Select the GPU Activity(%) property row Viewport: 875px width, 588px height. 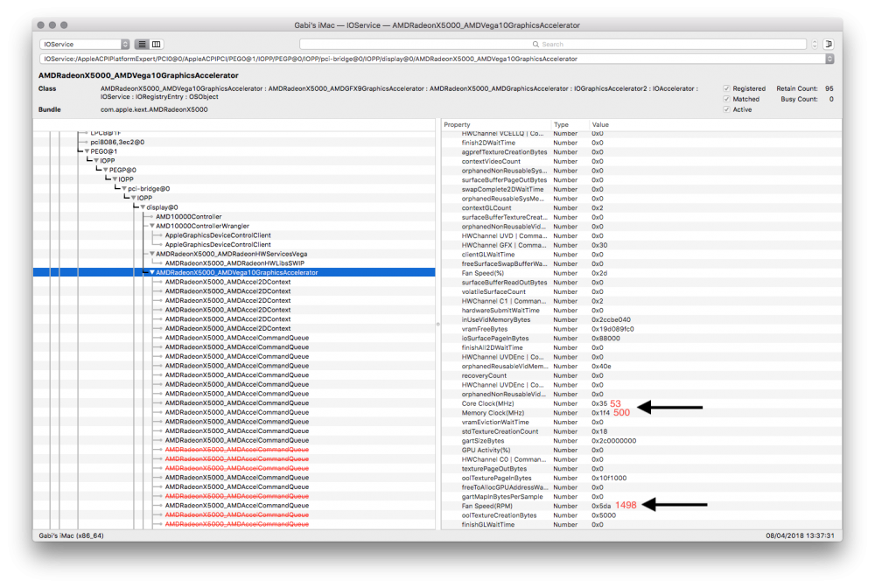click(x=641, y=451)
